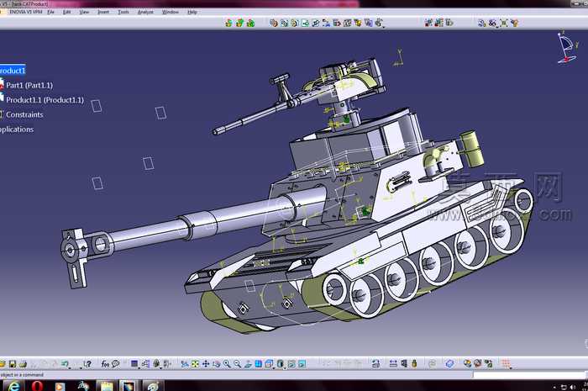
Task: Open Internet Explorer from the taskbar
Action: pos(14,386)
